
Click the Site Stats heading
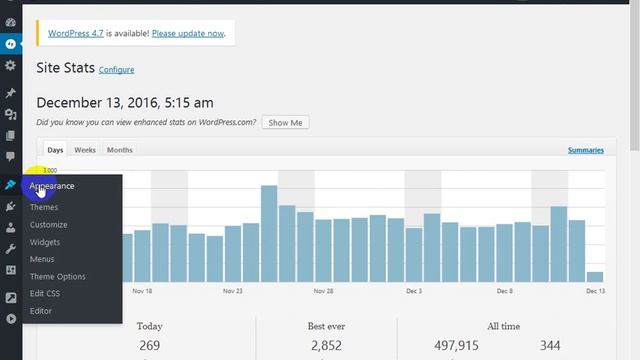(65, 68)
